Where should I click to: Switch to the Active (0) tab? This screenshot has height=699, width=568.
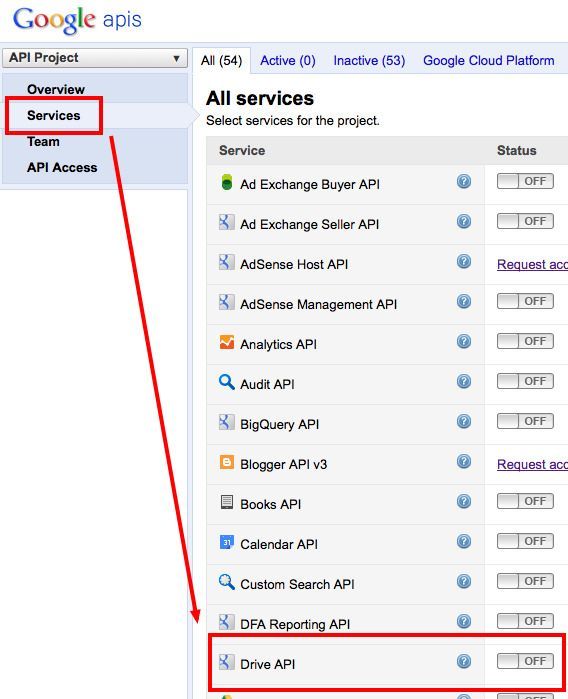(x=288, y=60)
